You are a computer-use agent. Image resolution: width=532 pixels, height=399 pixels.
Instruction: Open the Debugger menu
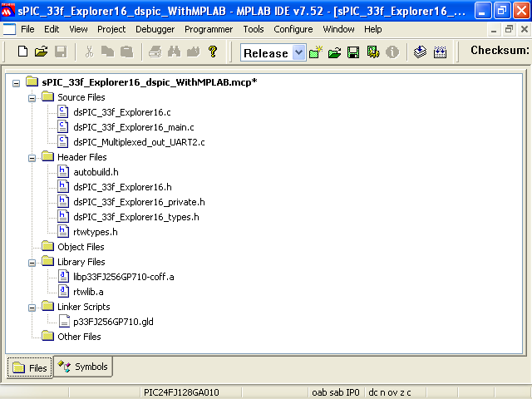click(155, 30)
